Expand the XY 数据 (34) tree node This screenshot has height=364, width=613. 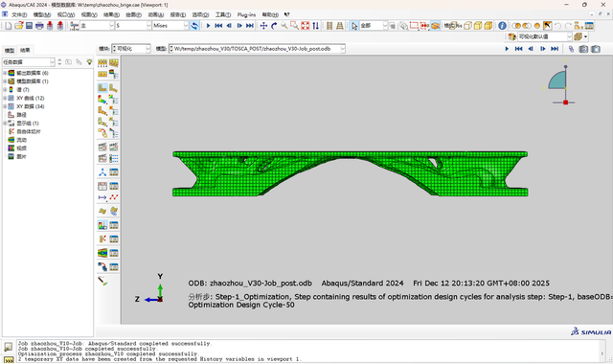coord(5,106)
